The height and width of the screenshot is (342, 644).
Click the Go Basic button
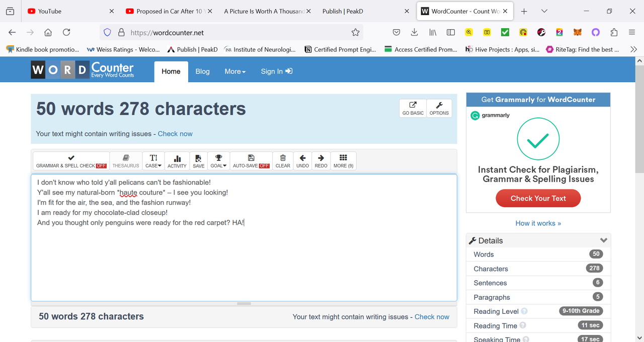[413, 108]
